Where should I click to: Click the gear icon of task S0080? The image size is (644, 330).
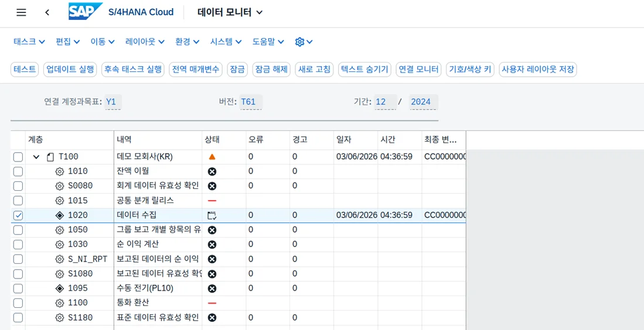[60, 186]
